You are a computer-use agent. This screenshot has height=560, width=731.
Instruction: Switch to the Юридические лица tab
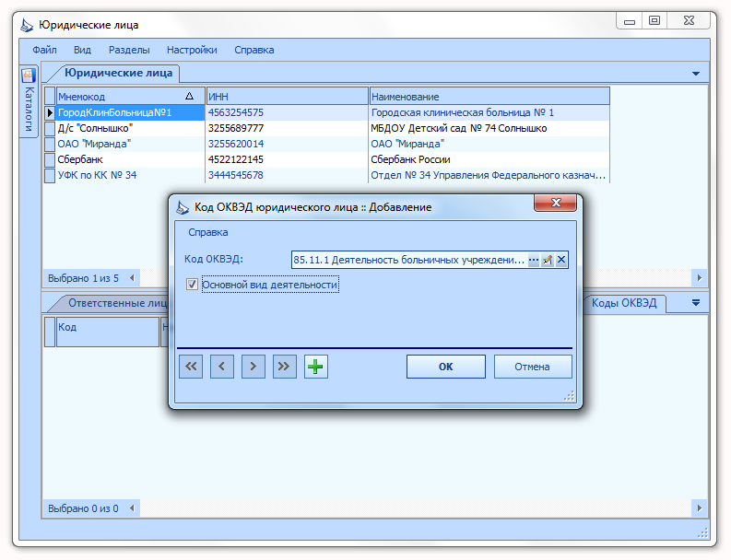[118, 73]
